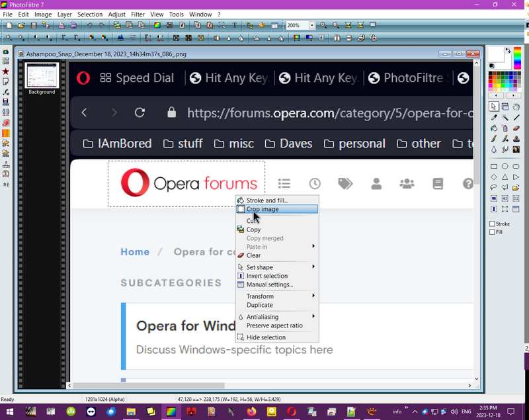Select the Ellipse selection shape

pyautogui.click(x=505, y=167)
